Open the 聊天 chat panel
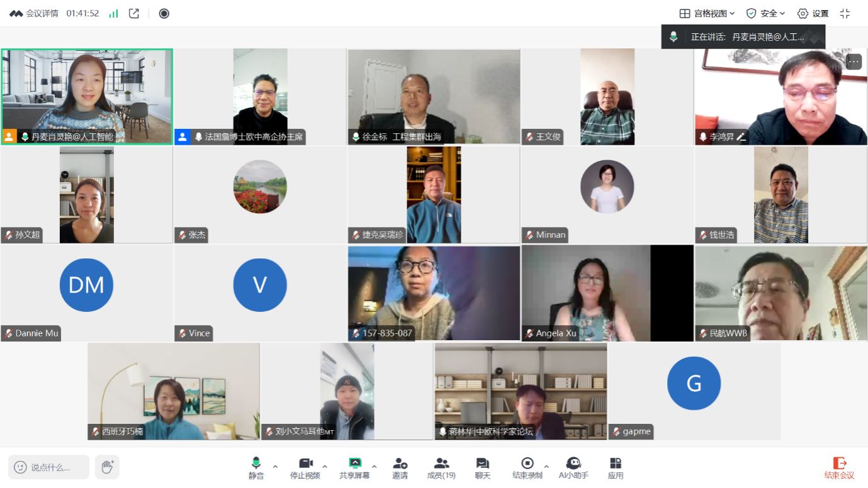 483,467
